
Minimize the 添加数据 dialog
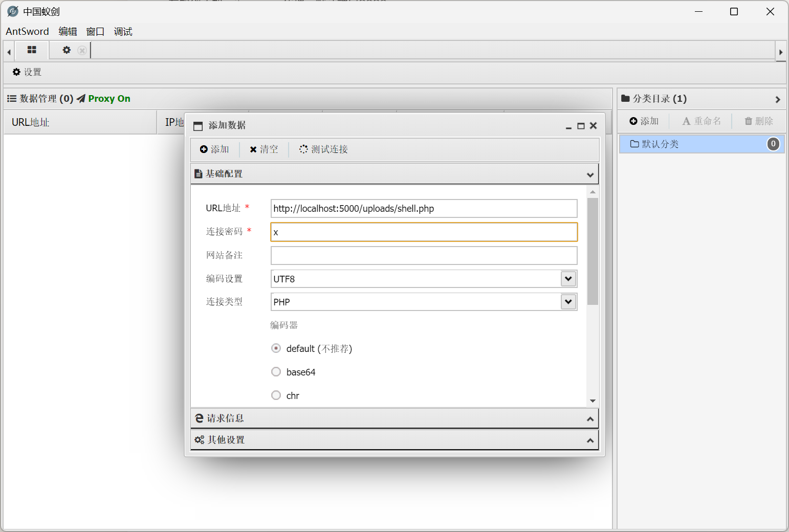tap(568, 126)
